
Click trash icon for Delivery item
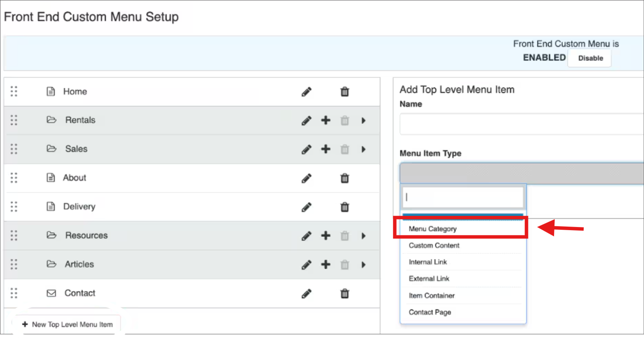point(345,207)
